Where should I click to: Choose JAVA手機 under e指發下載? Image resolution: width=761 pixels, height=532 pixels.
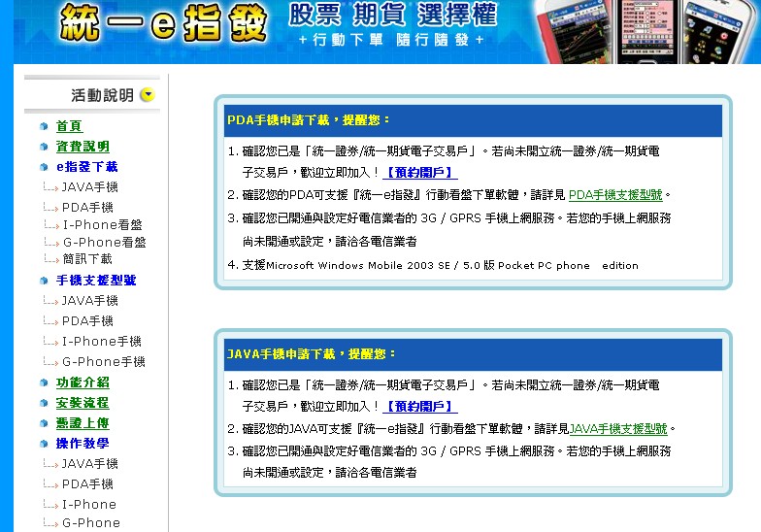pos(89,186)
